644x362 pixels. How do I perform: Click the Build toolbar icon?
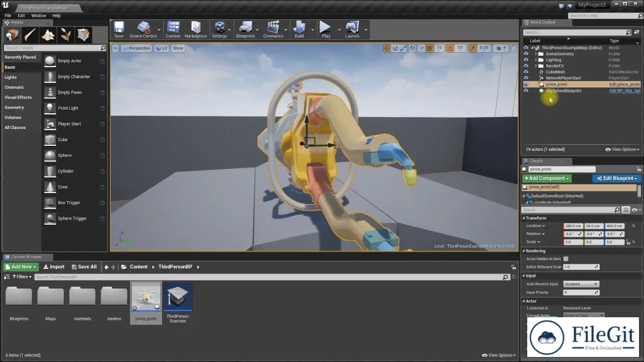coord(299,30)
